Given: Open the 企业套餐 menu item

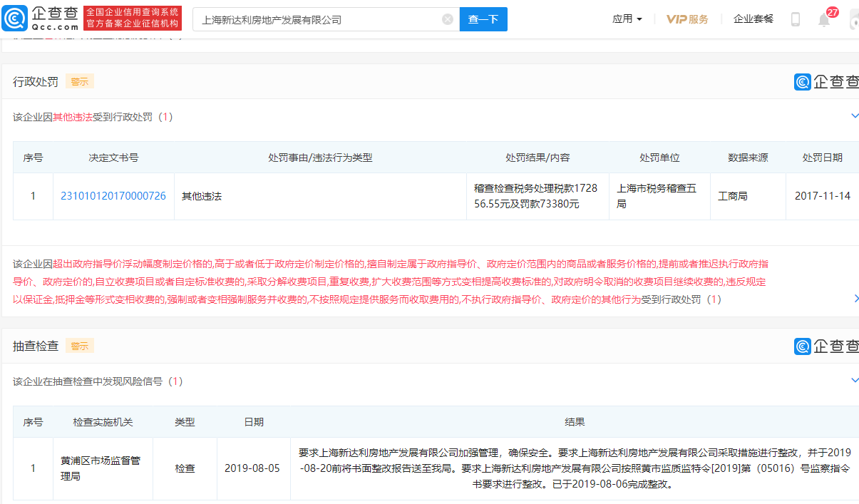Looking at the screenshot, I should tap(753, 19).
